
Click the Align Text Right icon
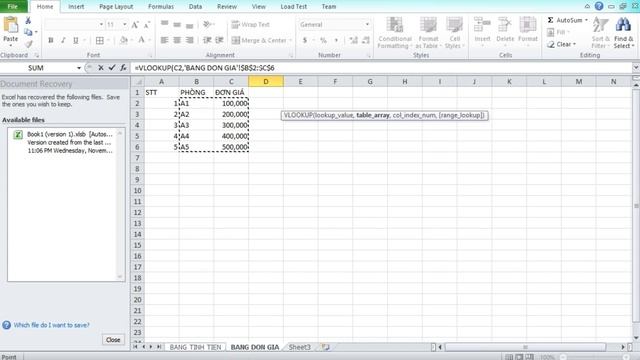(x=189, y=40)
